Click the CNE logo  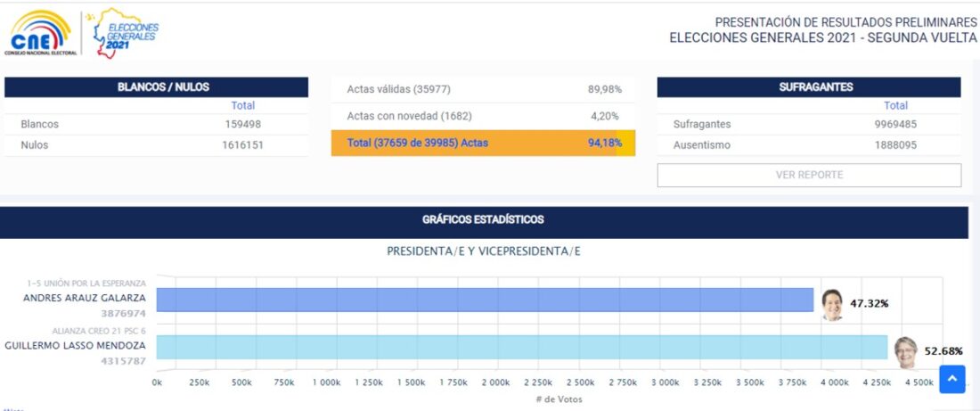coord(38,35)
